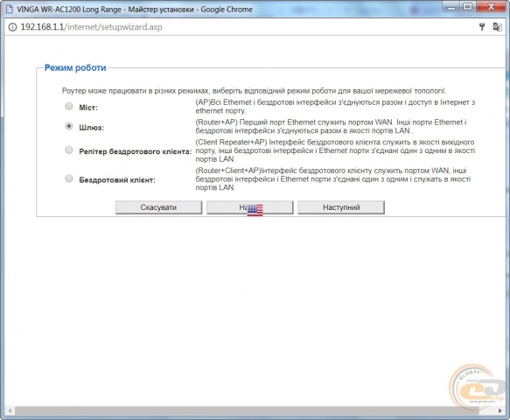This screenshot has width=510, height=420.
Task: Select the Міст (bridge) mode radio button
Action: click(69, 106)
